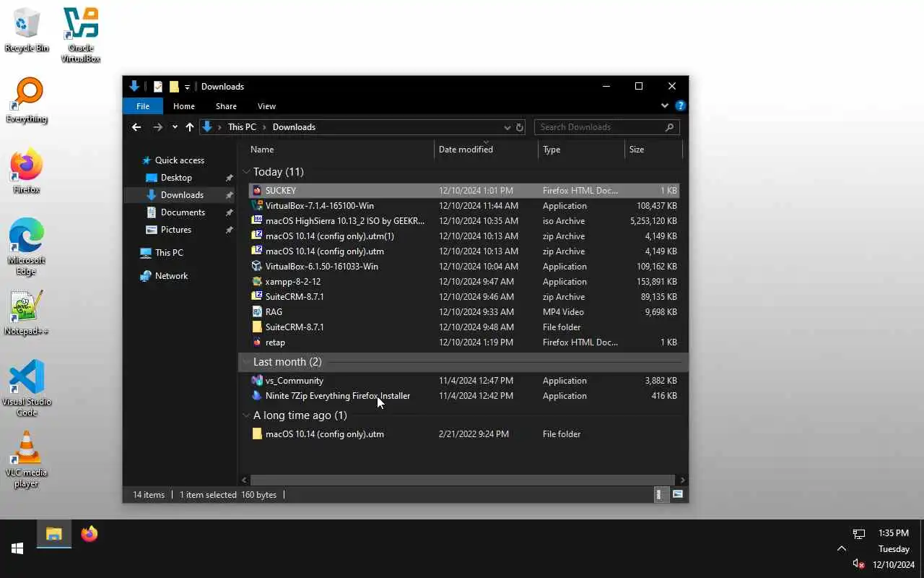This screenshot has height=578, width=924.
Task: Open the recent locations dropdown beside the forward arrow
Action: point(175,127)
